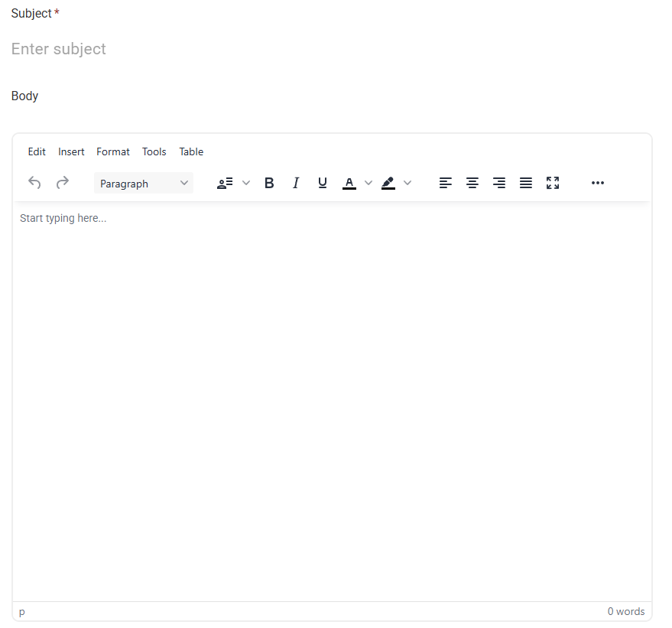Viewport: 672px width, 628px height.
Task: Justify text
Action: click(526, 183)
